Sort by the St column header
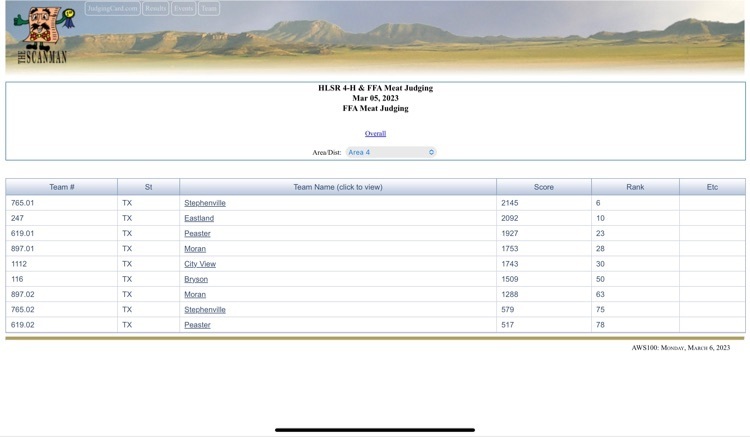This screenshot has height=437, width=750. 148,187
